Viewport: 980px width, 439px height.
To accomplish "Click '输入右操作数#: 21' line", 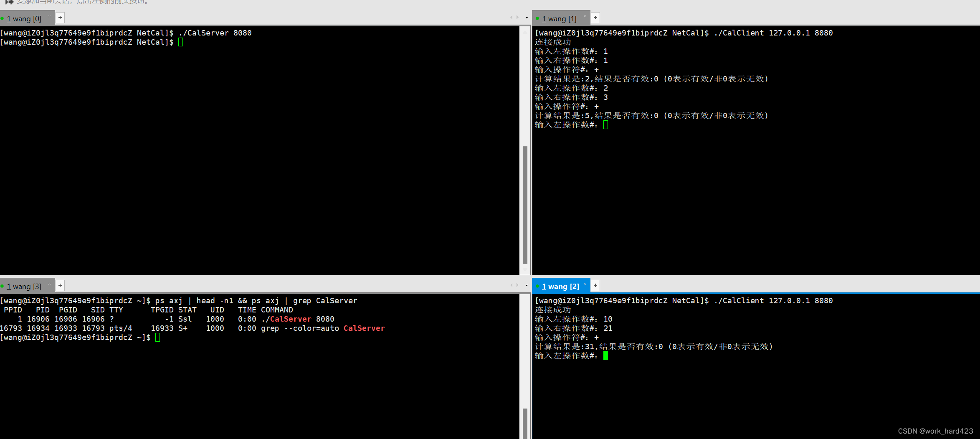I will 574,328.
